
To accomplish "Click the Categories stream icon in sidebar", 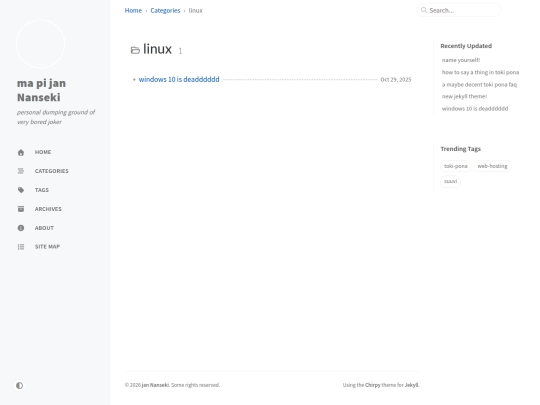I will pos(21,171).
